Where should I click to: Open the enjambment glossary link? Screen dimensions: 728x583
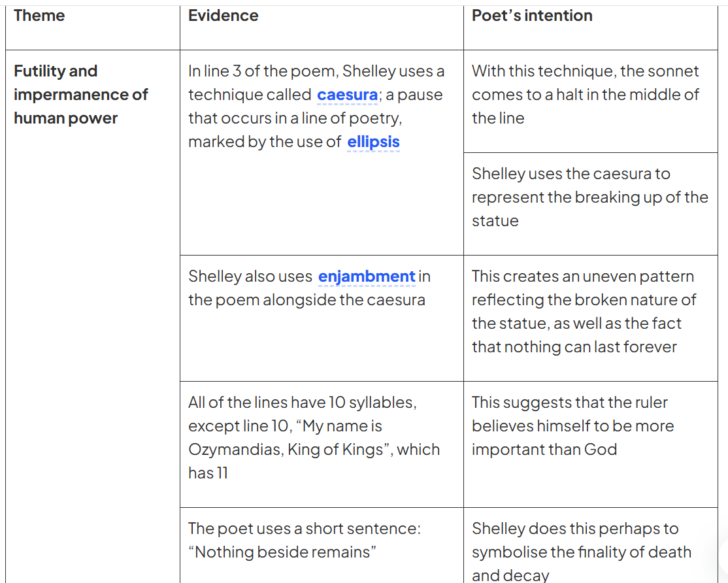pos(367,276)
